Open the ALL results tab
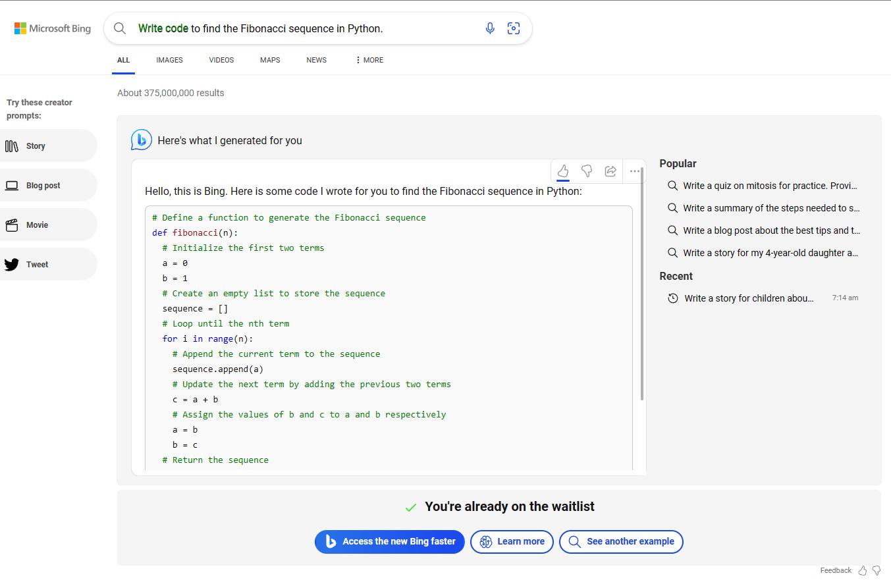The height and width of the screenshot is (588, 891). click(x=123, y=60)
